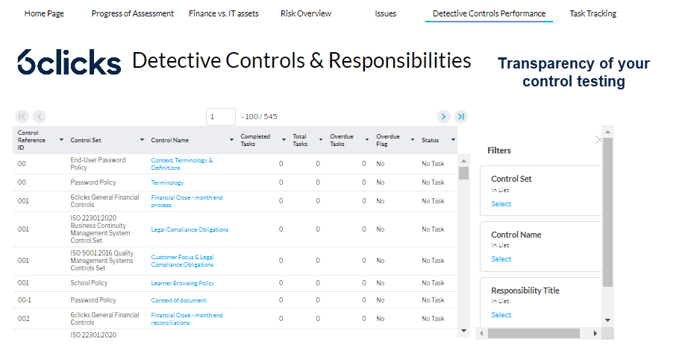Click the page number input field
The width and height of the screenshot is (688, 362).
point(221,117)
